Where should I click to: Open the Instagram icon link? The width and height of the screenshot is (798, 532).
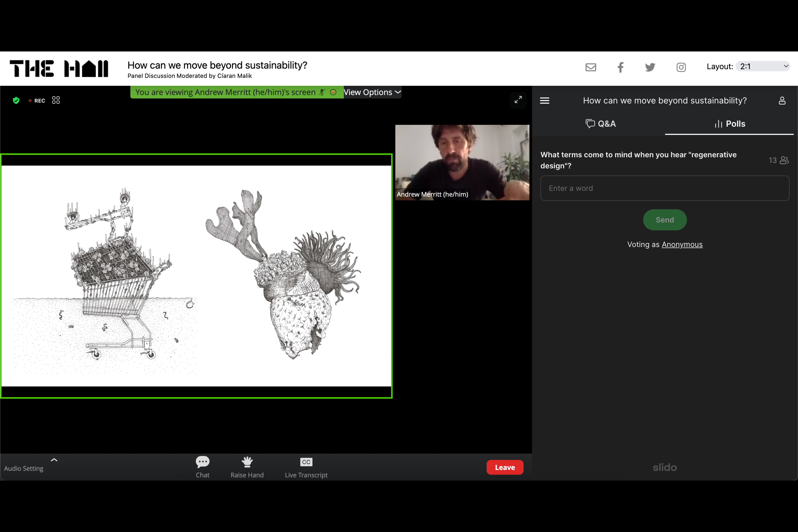coord(681,67)
